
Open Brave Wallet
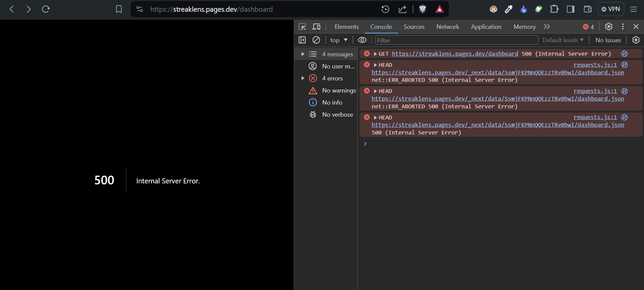click(588, 9)
